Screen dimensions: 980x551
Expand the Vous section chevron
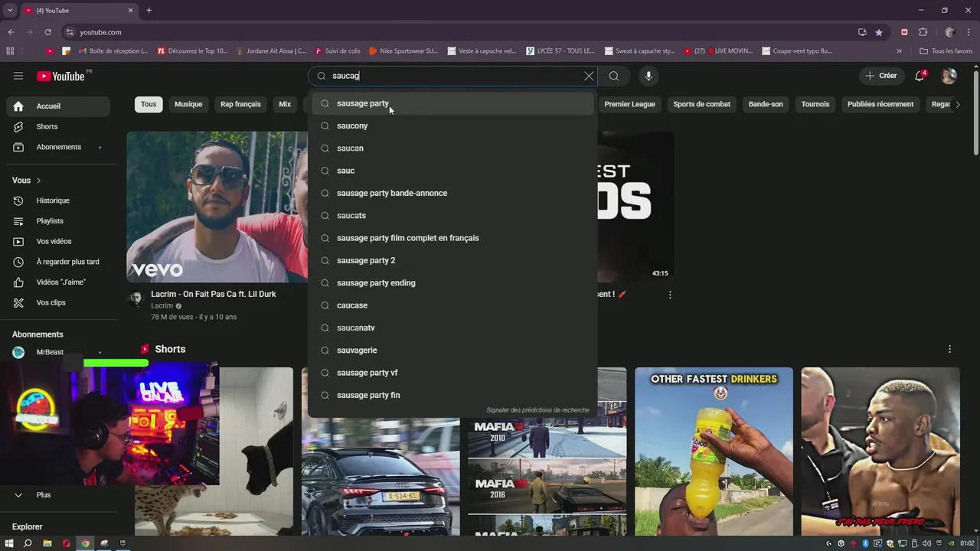pyautogui.click(x=38, y=181)
